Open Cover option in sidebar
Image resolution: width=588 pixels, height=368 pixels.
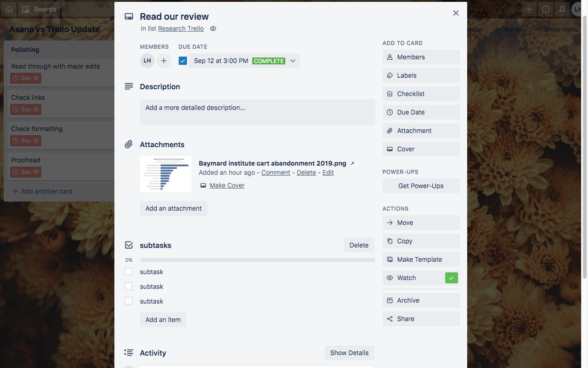tap(421, 149)
